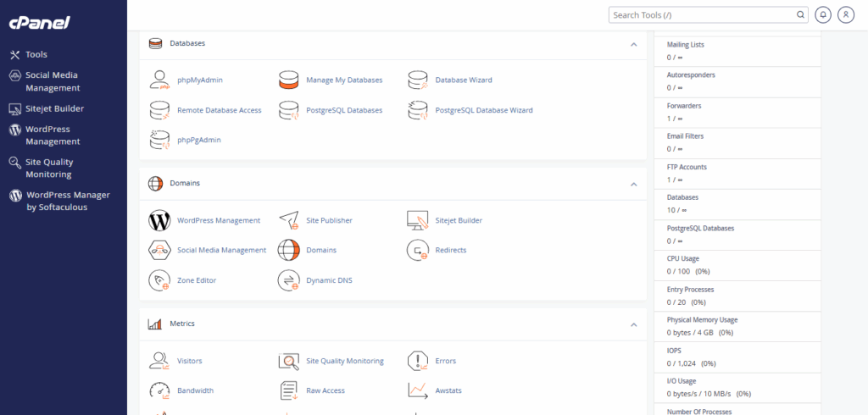Click the Zone Editor link text
868x415 pixels.
tap(197, 280)
